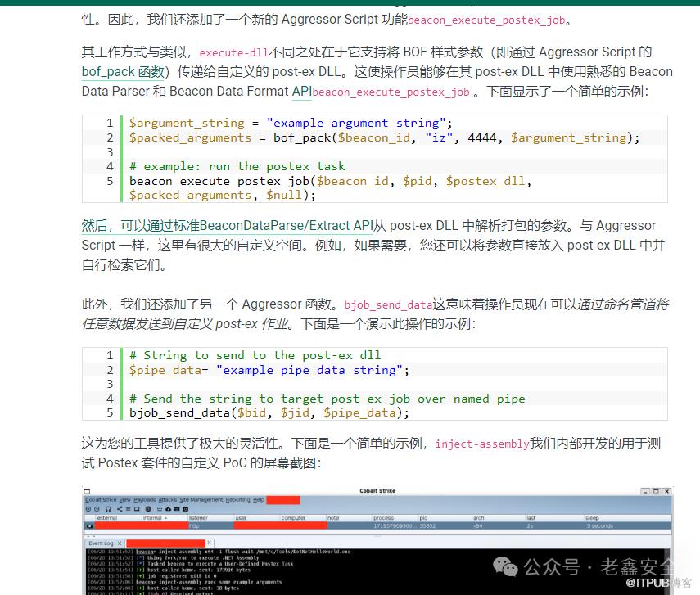Open the Reporting menu
The width and height of the screenshot is (700, 595).
238,499
